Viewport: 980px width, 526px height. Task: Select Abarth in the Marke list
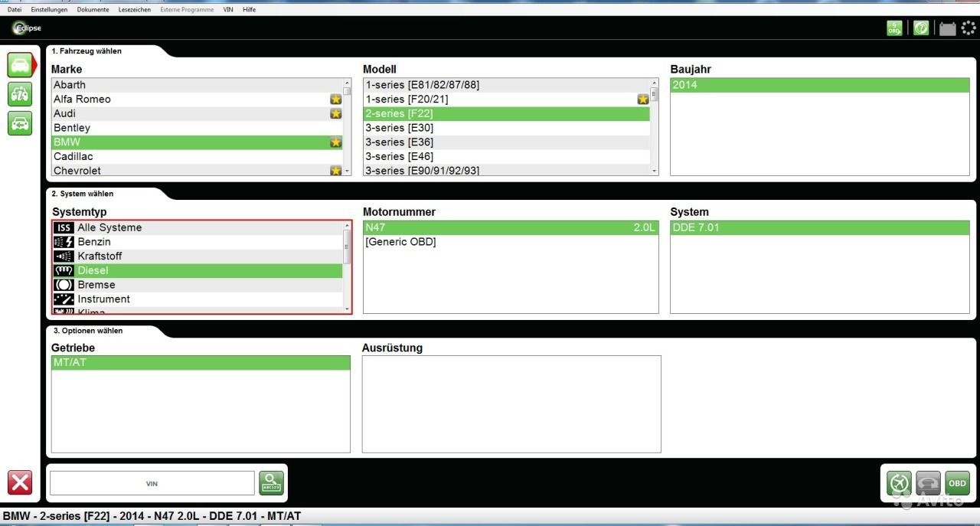[198, 85]
